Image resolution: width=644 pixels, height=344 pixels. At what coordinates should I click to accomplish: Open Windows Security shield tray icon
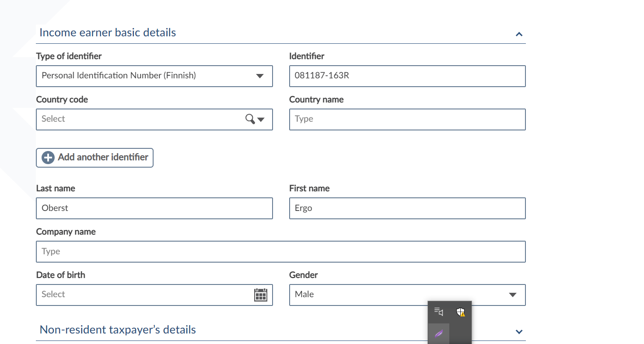click(x=460, y=312)
